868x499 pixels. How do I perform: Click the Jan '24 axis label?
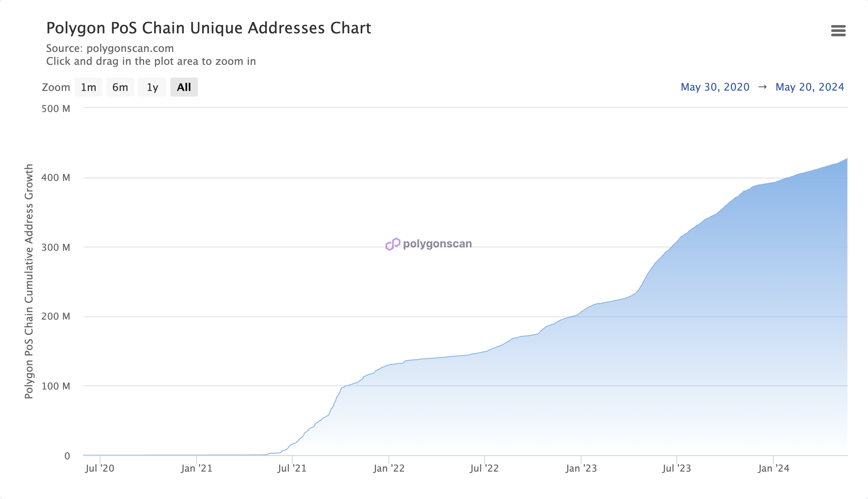click(773, 468)
